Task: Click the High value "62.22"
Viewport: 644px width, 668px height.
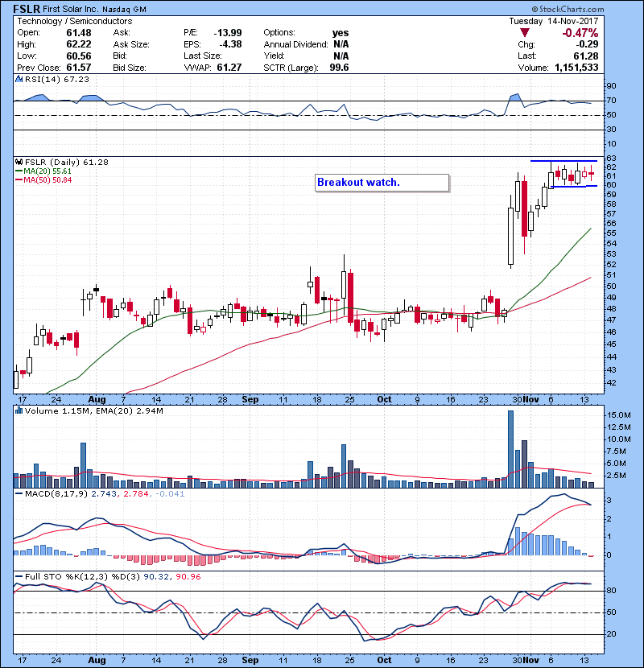Action: [x=79, y=44]
